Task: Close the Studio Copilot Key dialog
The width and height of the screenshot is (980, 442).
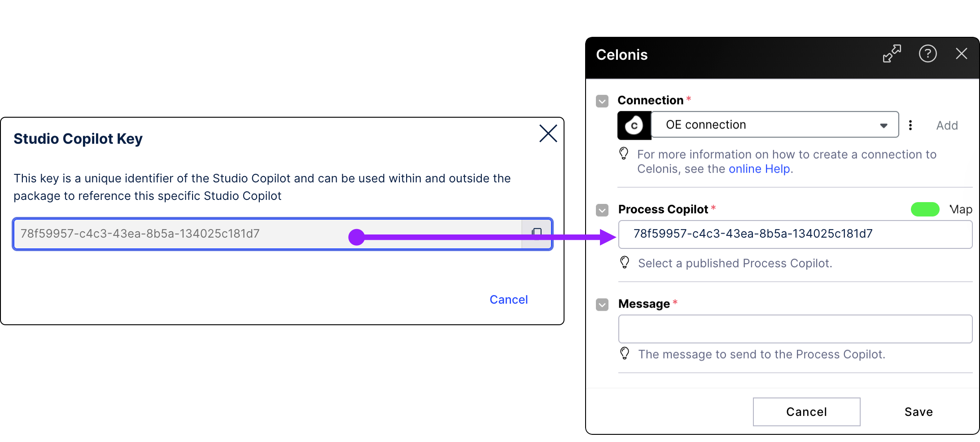Action: click(548, 133)
